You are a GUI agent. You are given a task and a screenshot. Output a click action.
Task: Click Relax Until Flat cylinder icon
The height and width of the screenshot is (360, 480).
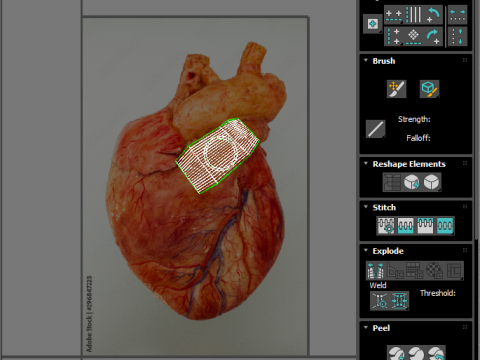(x=412, y=182)
